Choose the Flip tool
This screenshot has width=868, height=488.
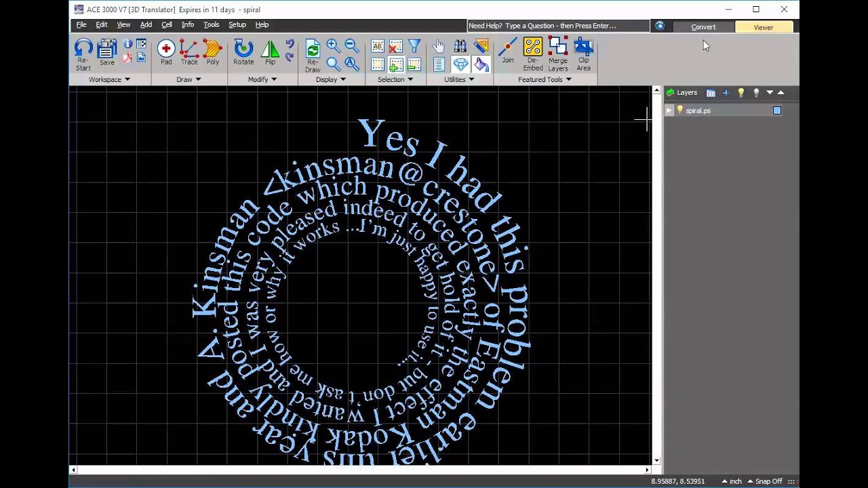(270, 52)
